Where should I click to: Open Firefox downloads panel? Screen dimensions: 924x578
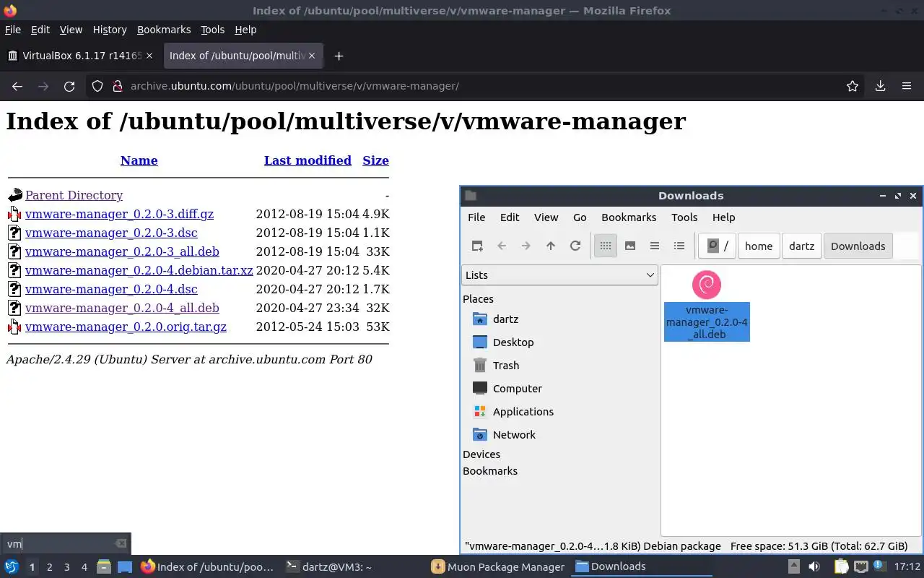pos(880,86)
